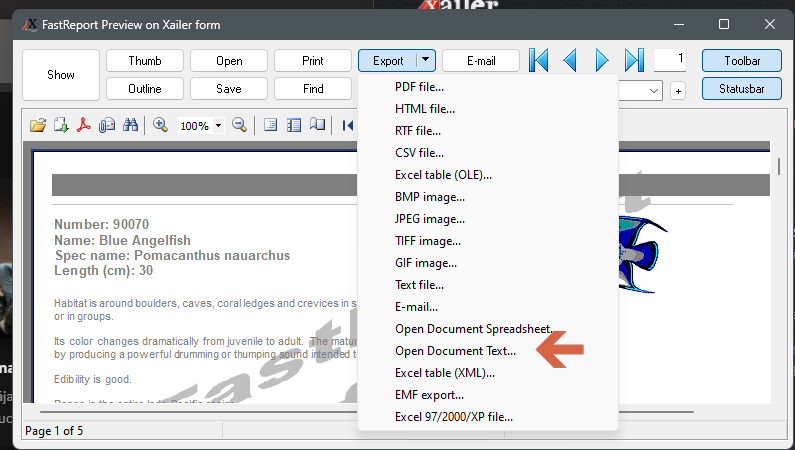Click the angelfish picture in the report
This screenshot has height=450, width=795.
641,254
